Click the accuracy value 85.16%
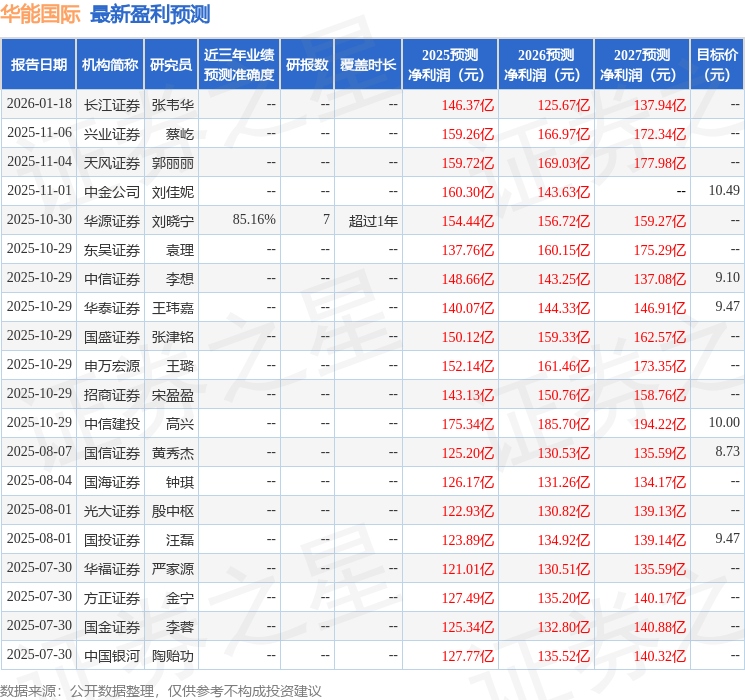The image size is (745, 700). click(254, 220)
